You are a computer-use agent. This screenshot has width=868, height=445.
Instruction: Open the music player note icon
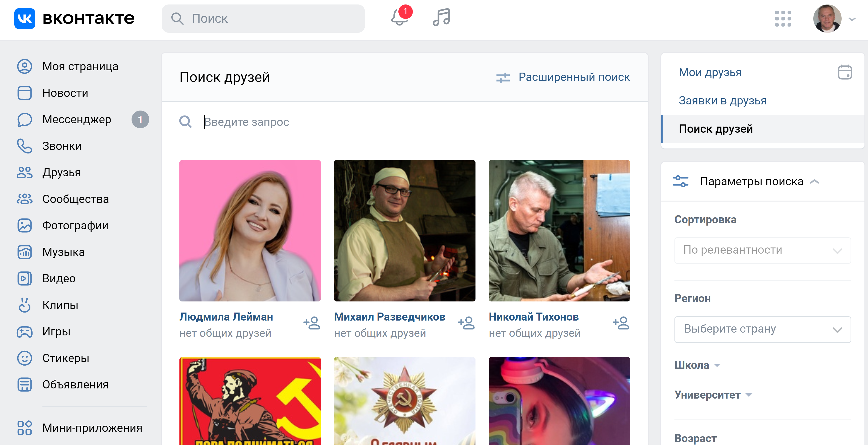(441, 17)
